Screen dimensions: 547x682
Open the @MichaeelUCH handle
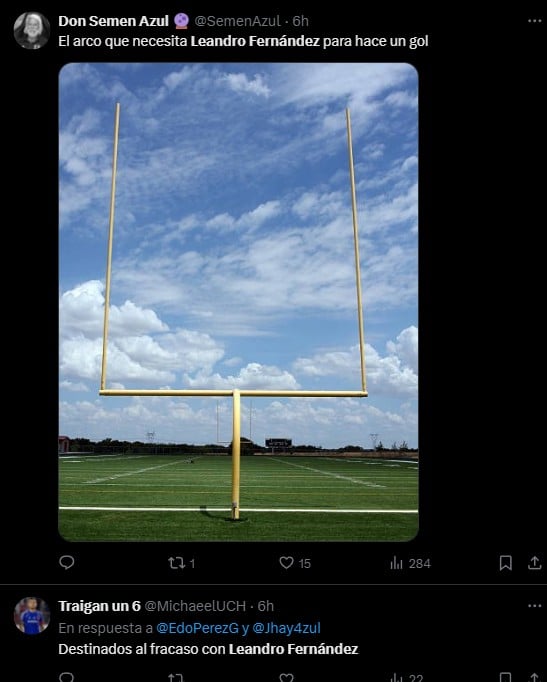195,606
